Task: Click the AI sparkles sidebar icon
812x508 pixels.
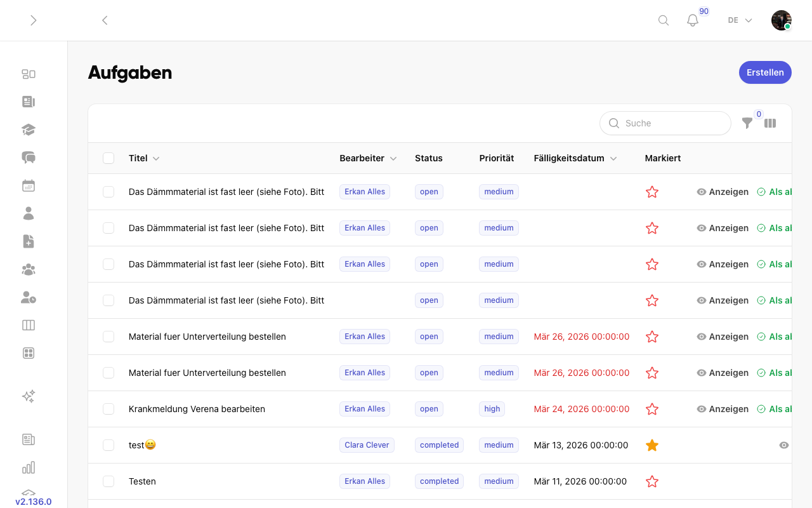Action: tap(29, 396)
